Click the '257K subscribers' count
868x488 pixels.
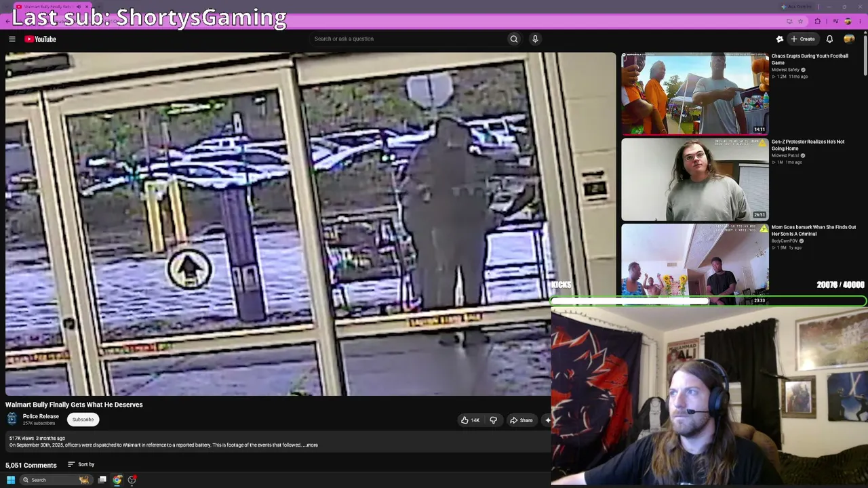[x=39, y=424]
